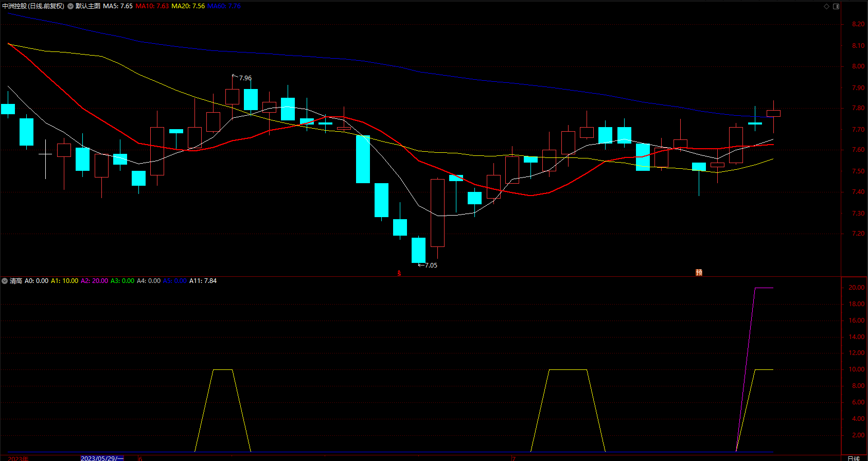Click the orange 预 marker below candles
Image resolution: width=868 pixels, height=461 pixels.
pyautogui.click(x=699, y=273)
